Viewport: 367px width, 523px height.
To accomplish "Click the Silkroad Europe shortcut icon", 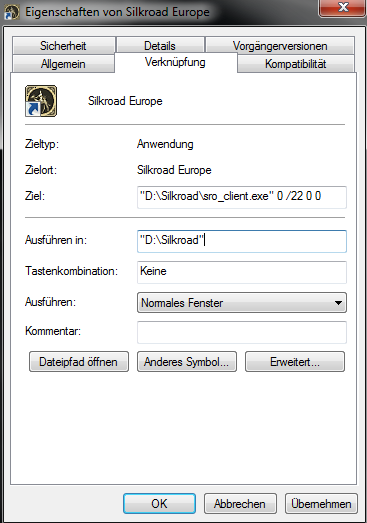I will 41,101.
